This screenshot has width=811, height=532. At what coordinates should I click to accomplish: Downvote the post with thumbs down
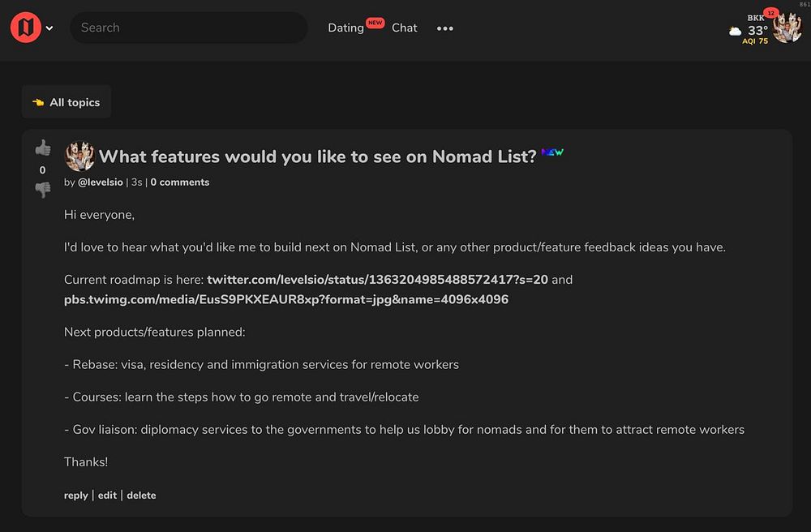click(43, 190)
